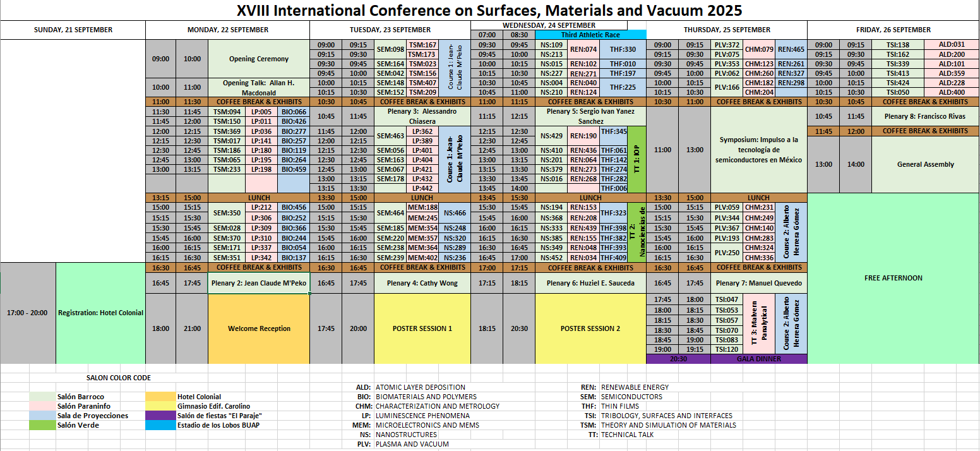This screenshot has width=980, height=451.
Task: Select session cell "SEM:350"
Action: (x=227, y=213)
